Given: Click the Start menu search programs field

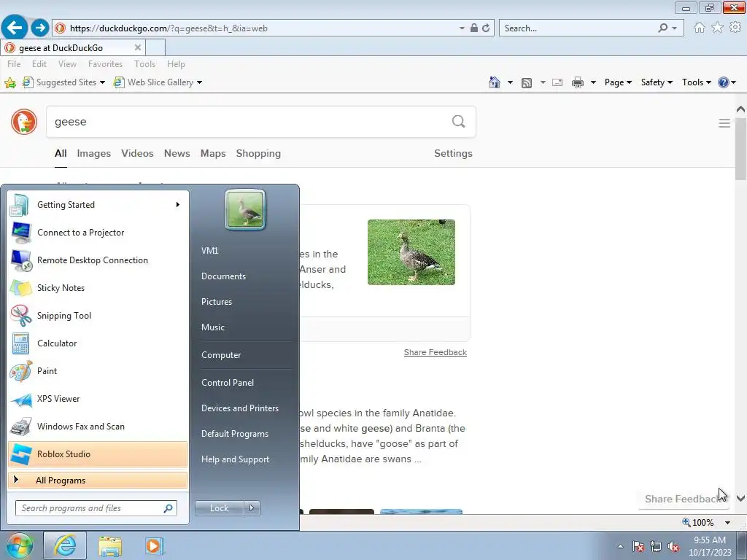Looking at the screenshot, I should point(96,508).
